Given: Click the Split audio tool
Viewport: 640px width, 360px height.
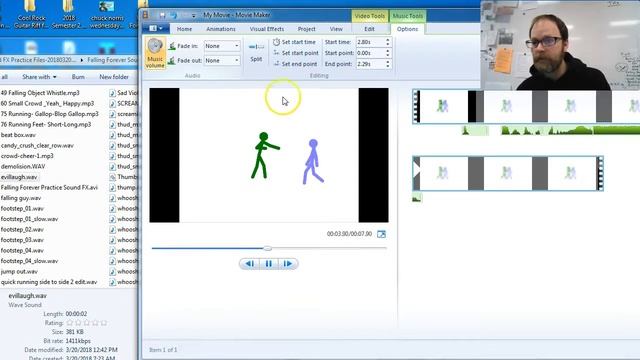Looking at the screenshot, I should (256, 53).
